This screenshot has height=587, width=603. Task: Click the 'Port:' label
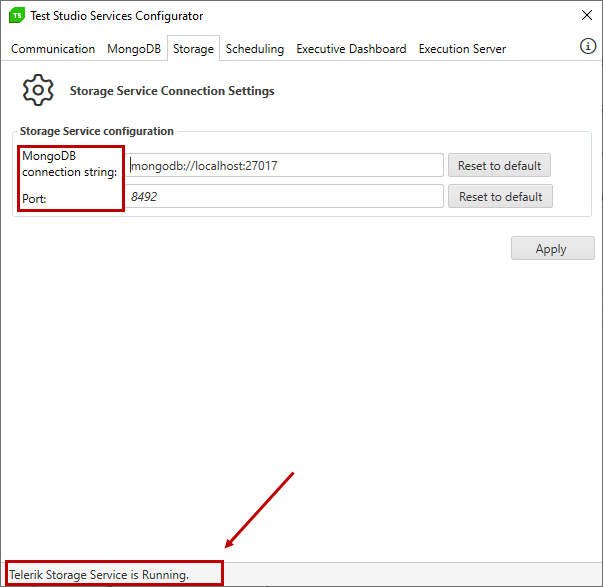(x=34, y=198)
